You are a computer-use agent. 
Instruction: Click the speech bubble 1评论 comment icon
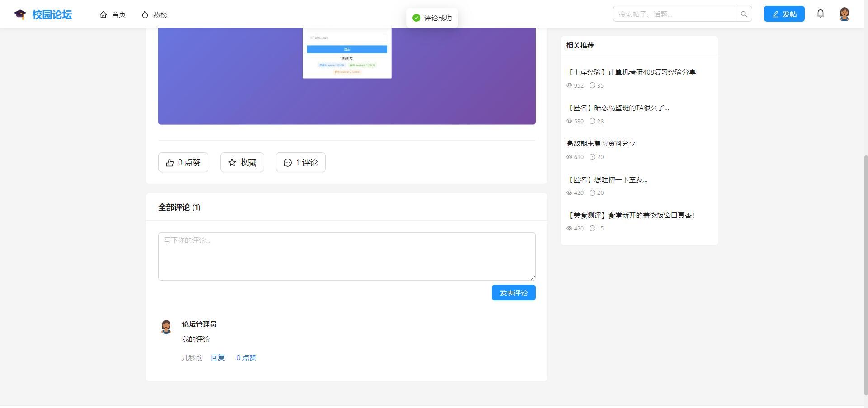(x=288, y=162)
